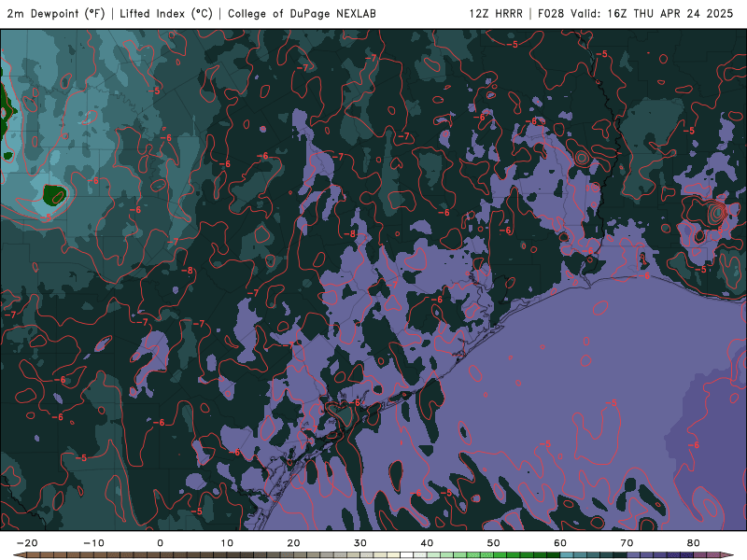Viewport: 747px width, 560px height.
Task: Click the "30" color scale label
Action: (360, 543)
